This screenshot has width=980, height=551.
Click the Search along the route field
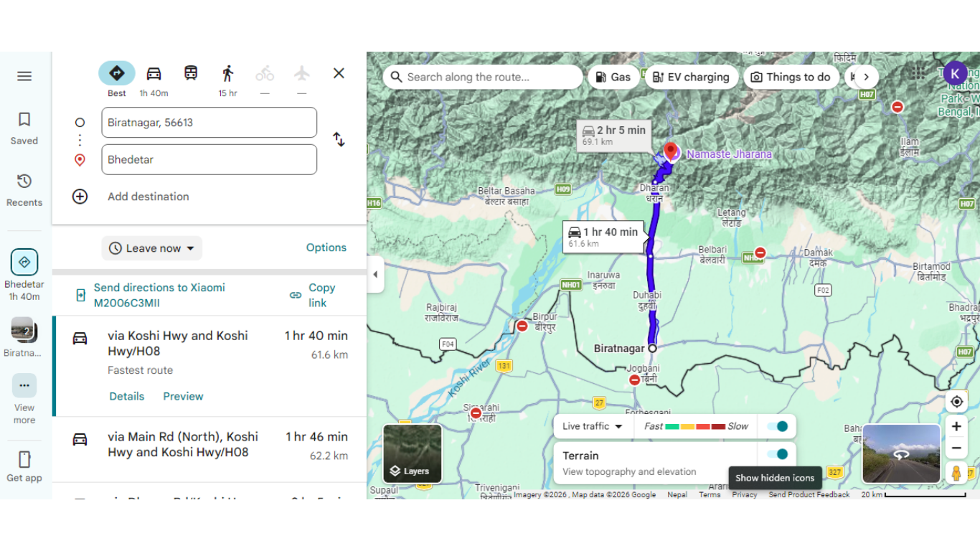[482, 77]
